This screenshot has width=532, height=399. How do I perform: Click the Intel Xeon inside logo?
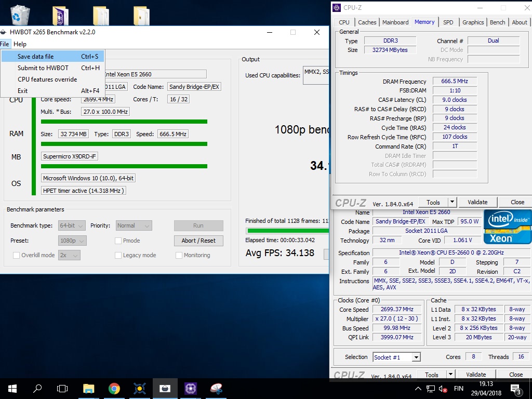coord(508,227)
